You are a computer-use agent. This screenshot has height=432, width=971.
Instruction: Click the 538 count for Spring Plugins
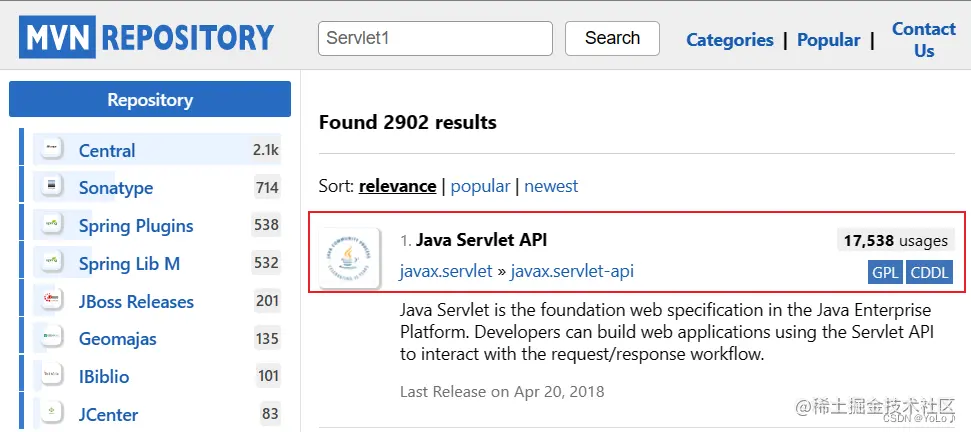[x=266, y=225]
